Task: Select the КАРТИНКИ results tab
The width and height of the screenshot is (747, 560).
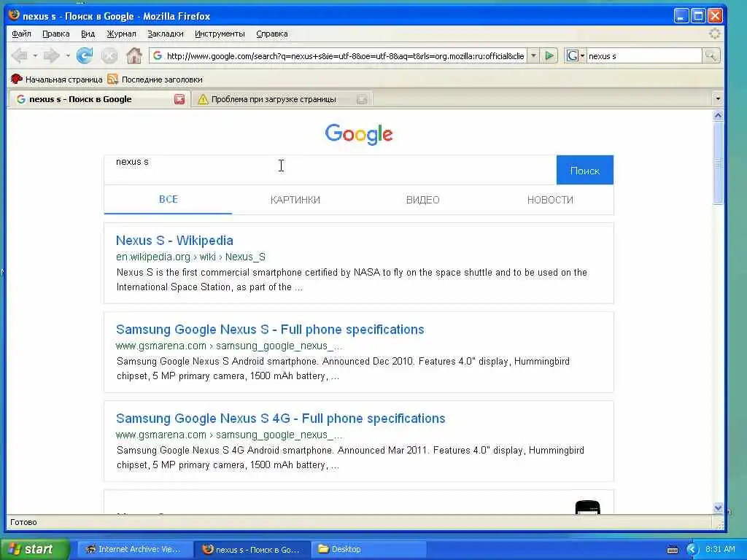Action: (x=295, y=200)
